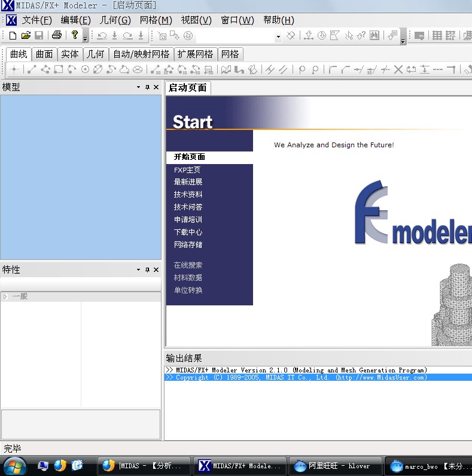Switch to 阿里旺旺 - hlover taskbar window
The height and width of the screenshot is (476, 472).
[336, 466]
